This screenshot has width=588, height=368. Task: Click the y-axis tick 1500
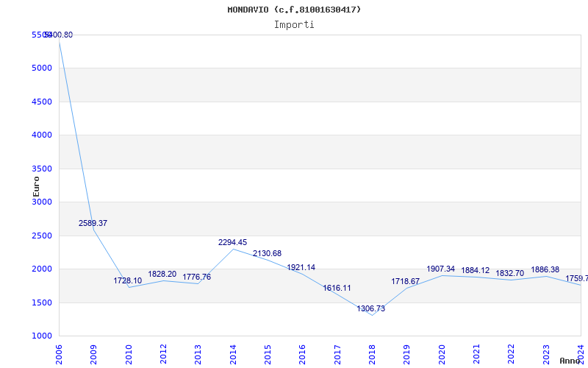click(x=42, y=302)
